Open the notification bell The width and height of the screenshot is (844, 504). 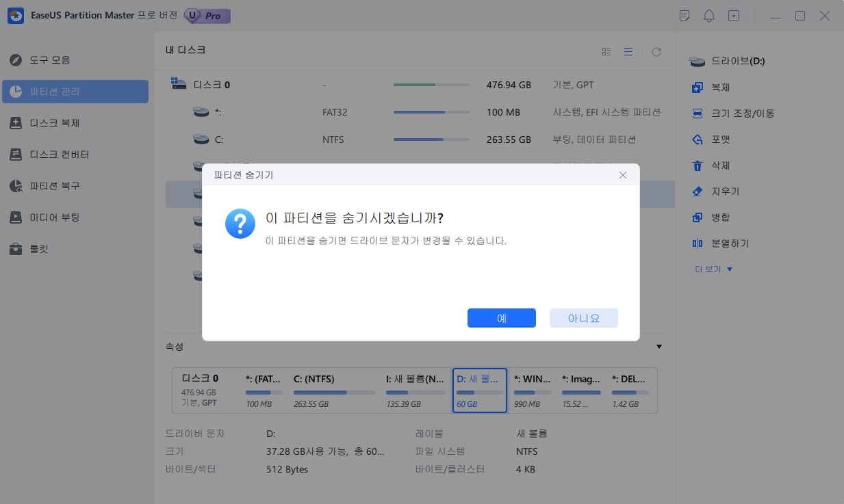(709, 15)
